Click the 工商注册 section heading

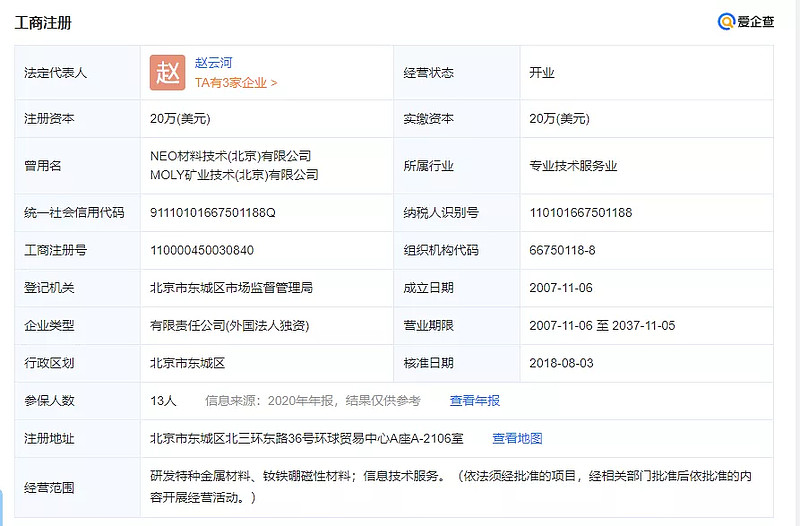(43, 23)
